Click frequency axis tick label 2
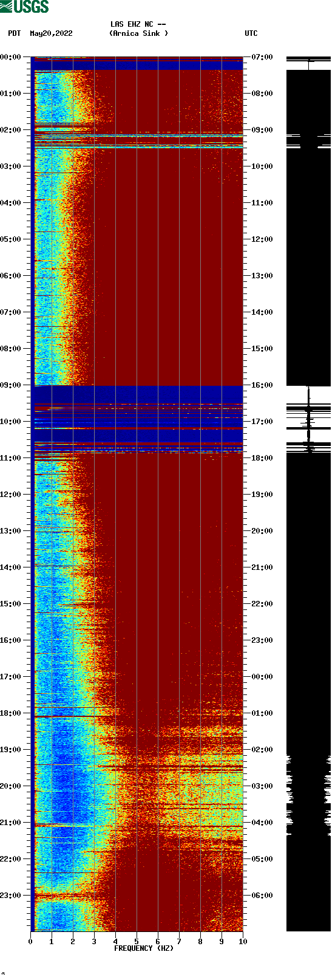 coord(73,942)
